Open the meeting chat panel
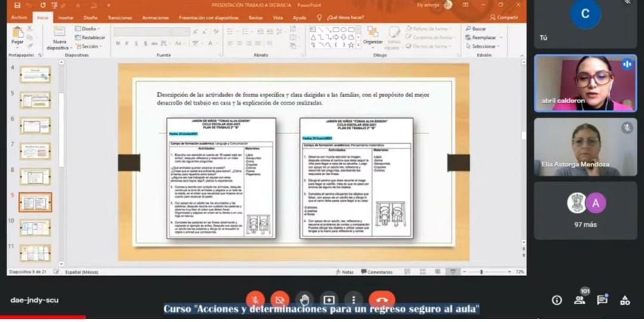This screenshot has width=644, height=322. pos(602,300)
